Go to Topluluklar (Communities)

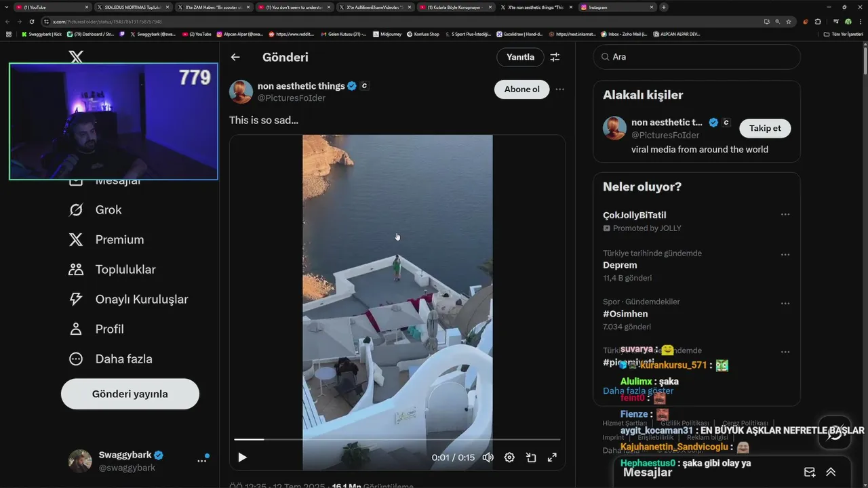click(112, 270)
